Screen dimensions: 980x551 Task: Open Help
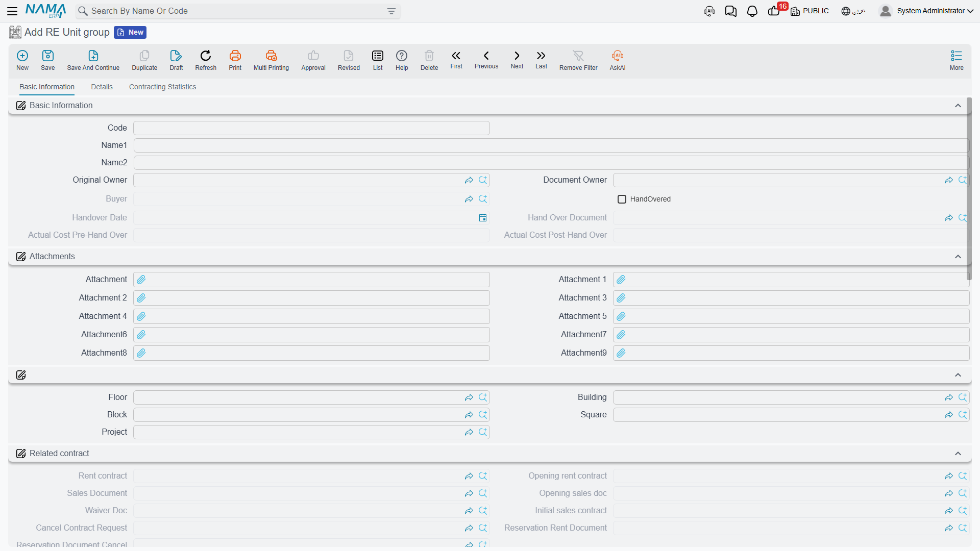[402, 60]
